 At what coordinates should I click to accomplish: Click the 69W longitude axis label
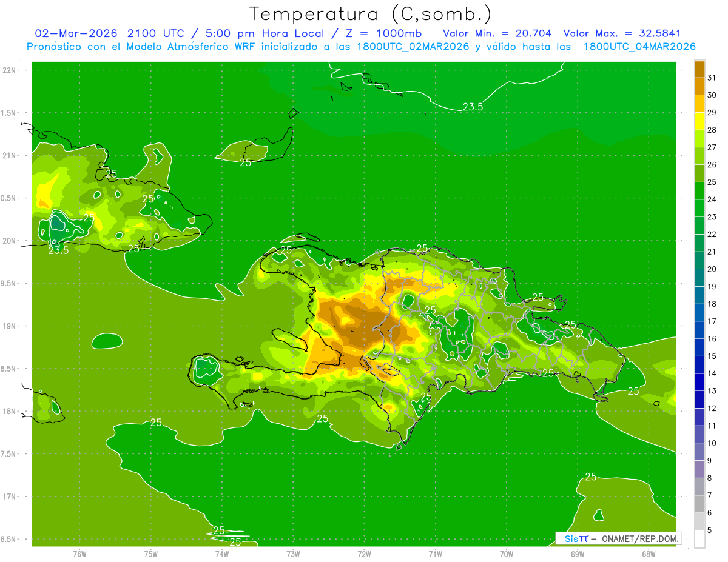578,554
